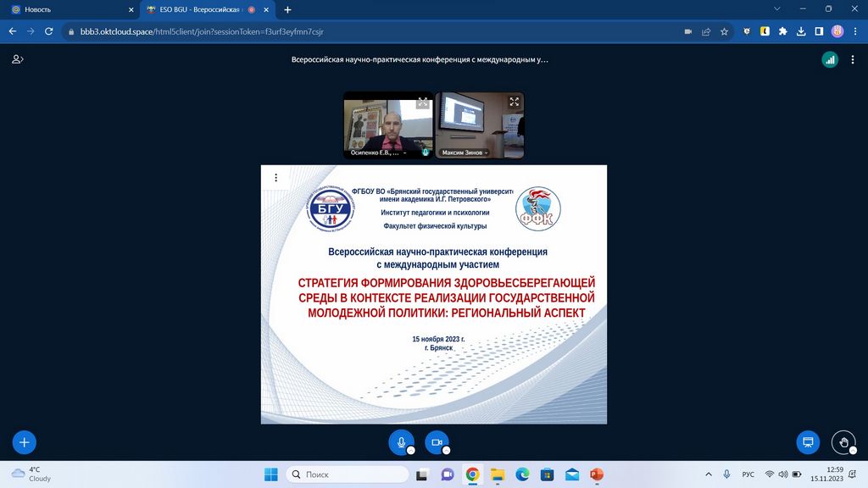Raise hand using the hand button

tap(843, 441)
